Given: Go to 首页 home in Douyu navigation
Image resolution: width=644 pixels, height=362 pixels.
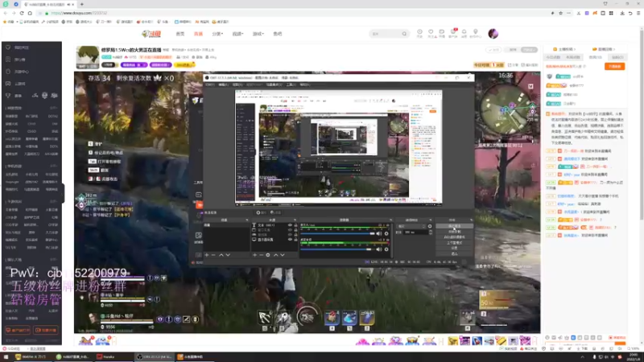Looking at the screenshot, I should pos(180,34).
